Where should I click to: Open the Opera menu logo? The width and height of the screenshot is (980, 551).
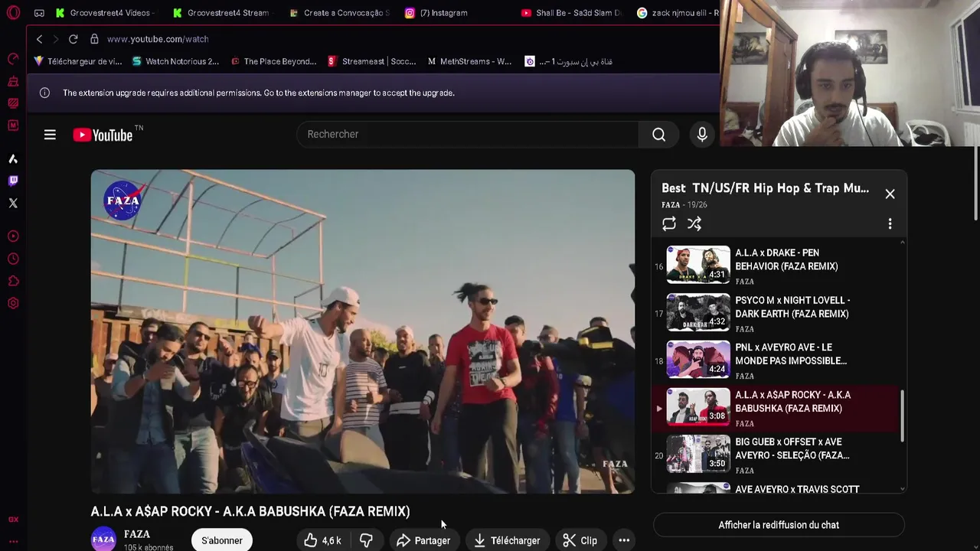point(13,13)
